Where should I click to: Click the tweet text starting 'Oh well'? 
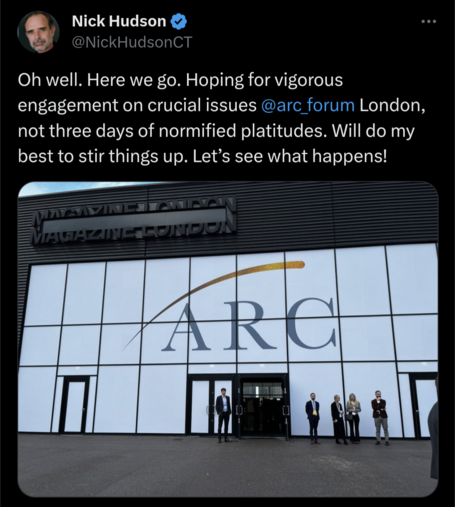222,118
